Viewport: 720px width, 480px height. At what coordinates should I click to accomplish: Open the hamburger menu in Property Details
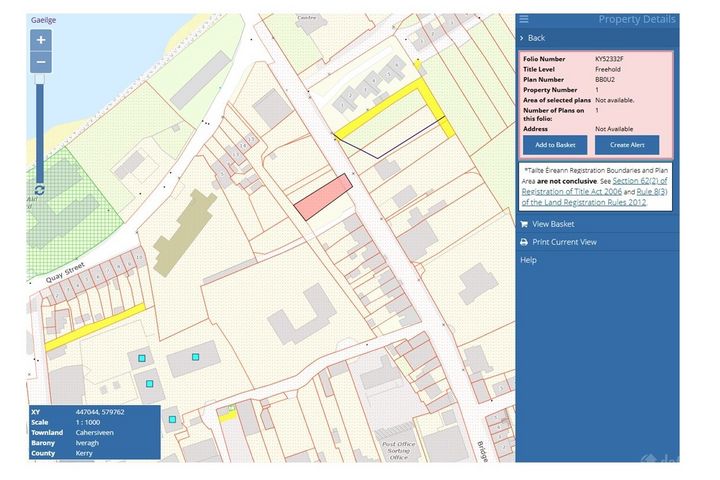point(524,19)
